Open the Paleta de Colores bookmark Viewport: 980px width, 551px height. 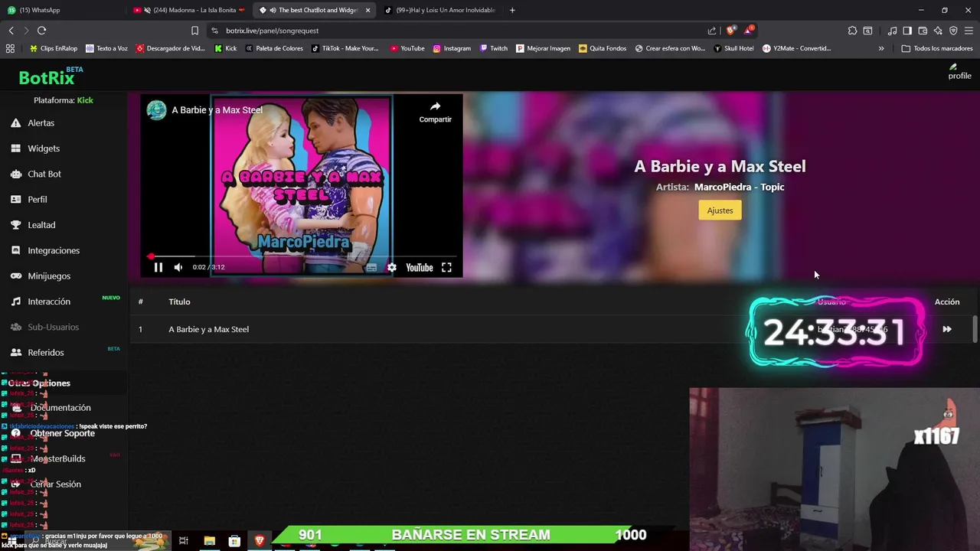(274, 48)
